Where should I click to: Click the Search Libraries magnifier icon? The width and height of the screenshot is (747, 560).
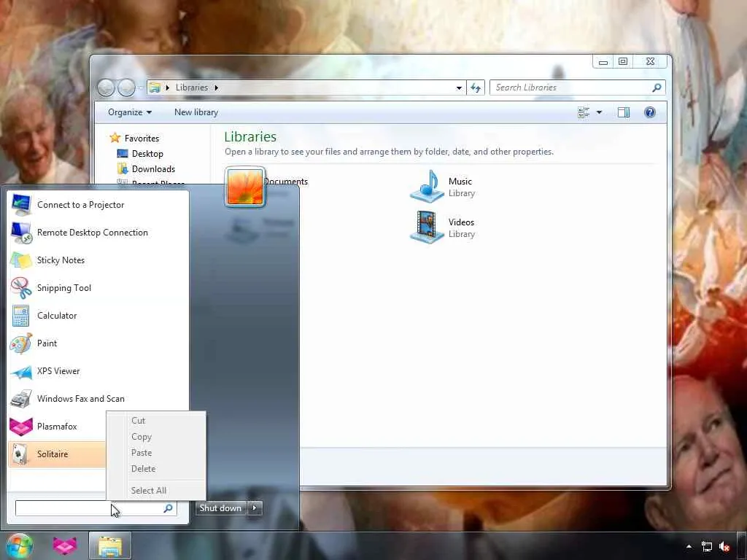(657, 87)
